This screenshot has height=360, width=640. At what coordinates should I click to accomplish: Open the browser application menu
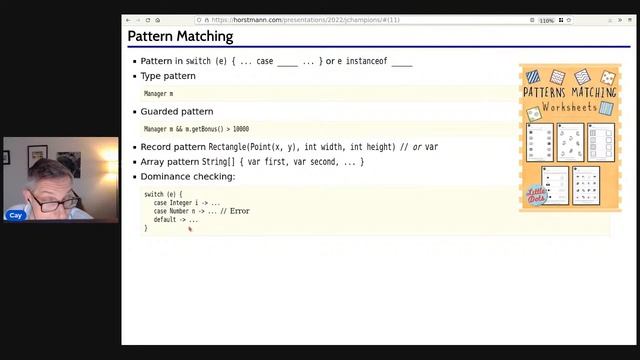tap(630, 20)
